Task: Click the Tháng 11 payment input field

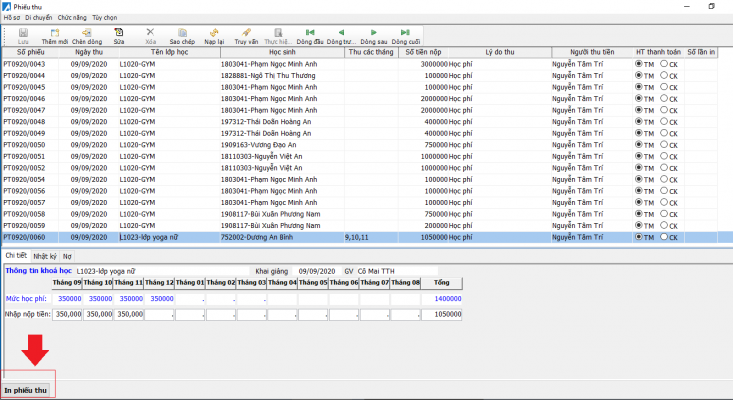Action: (x=129, y=314)
